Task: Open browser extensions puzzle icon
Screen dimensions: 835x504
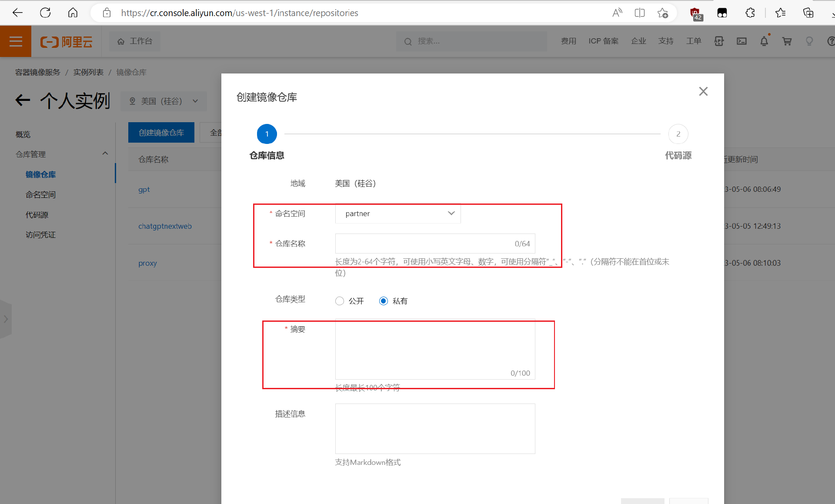Action: click(x=750, y=13)
